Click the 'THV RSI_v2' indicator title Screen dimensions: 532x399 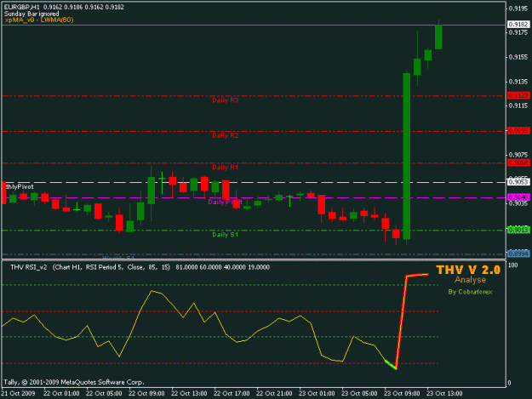(x=28, y=267)
